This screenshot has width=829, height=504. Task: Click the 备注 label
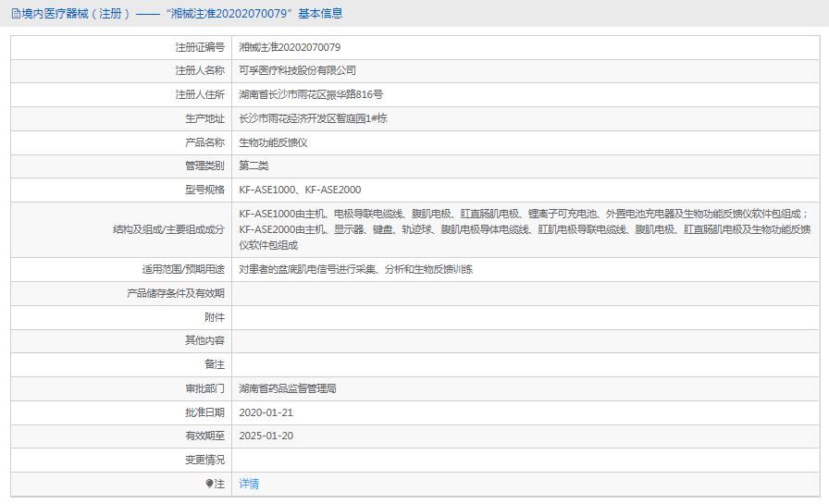pyautogui.click(x=215, y=364)
